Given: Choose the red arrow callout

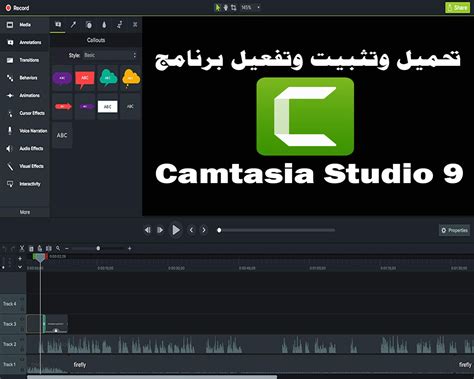Looking at the screenshot, I should tap(63, 106).
